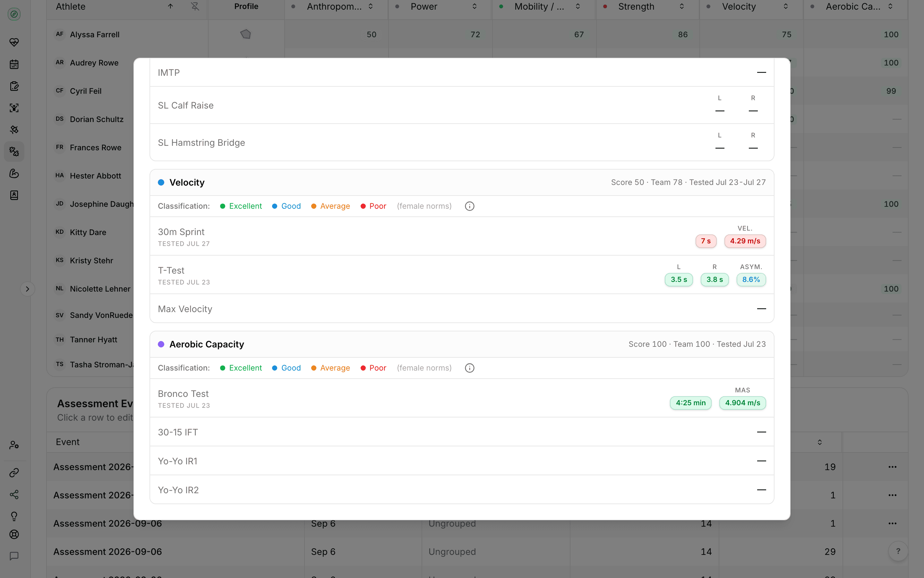Open the flexed arm icon in sidebar
924x578 pixels.
click(x=14, y=173)
